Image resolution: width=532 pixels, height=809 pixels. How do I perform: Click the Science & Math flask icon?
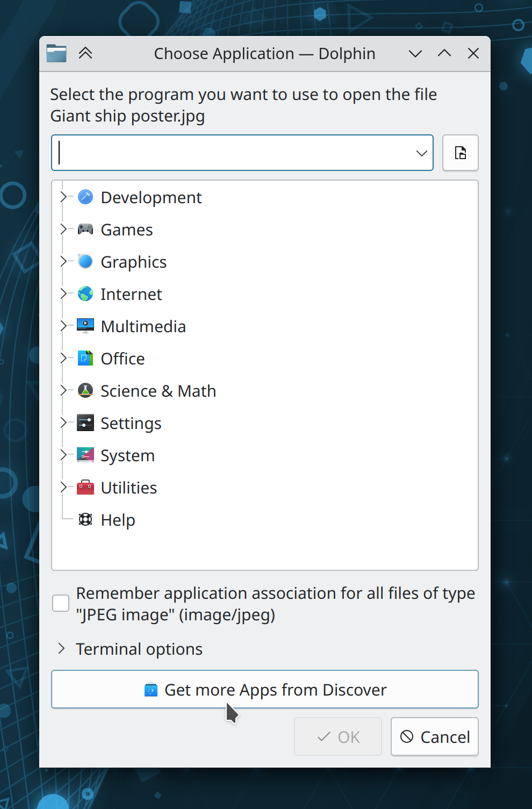pyautogui.click(x=85, y=391)
